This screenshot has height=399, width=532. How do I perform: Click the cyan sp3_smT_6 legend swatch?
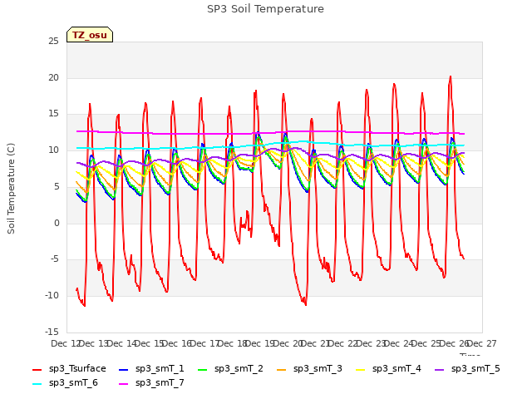coord(37,384)
